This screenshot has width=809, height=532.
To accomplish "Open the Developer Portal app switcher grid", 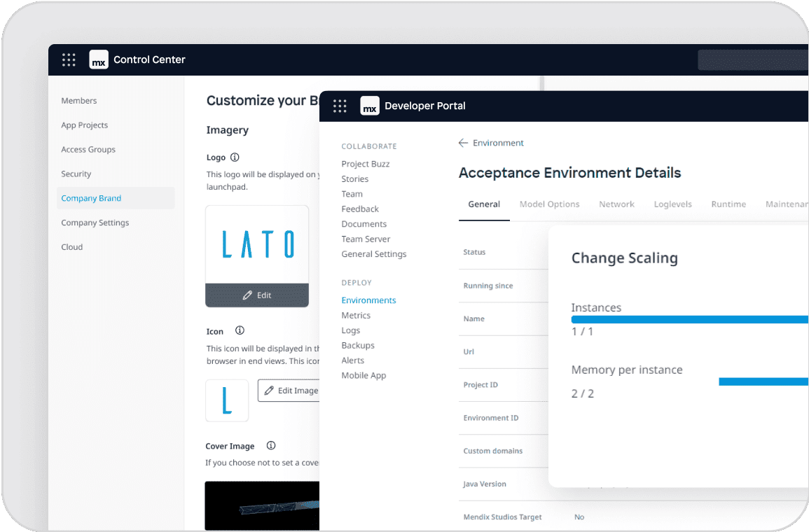I will pos(340,106).
